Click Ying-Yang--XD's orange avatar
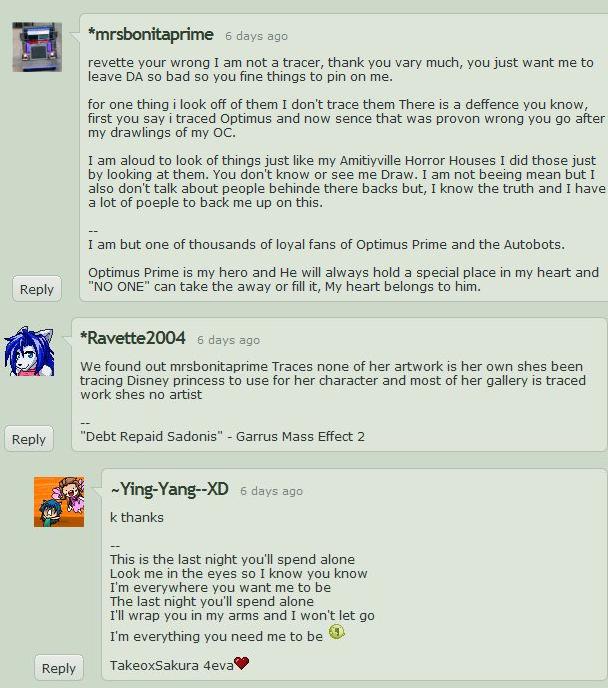 coord(59,502)
